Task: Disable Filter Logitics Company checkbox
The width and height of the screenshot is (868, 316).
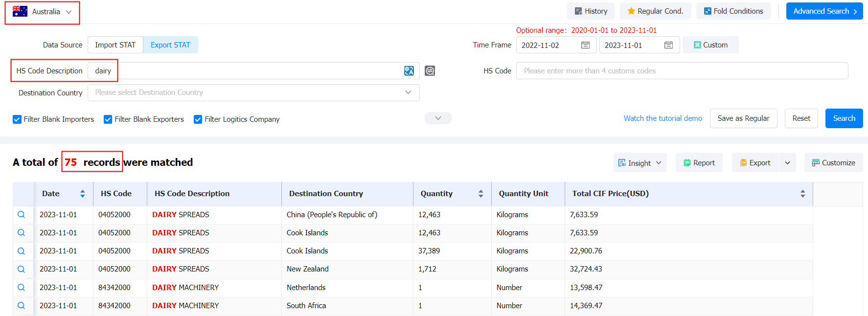Action: 198,119
